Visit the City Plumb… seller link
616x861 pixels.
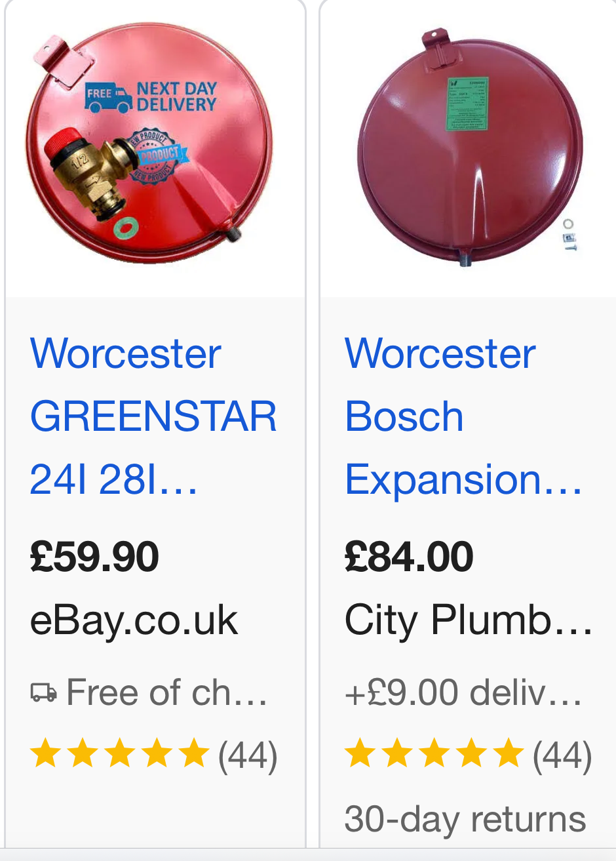(x=468, y=620)
